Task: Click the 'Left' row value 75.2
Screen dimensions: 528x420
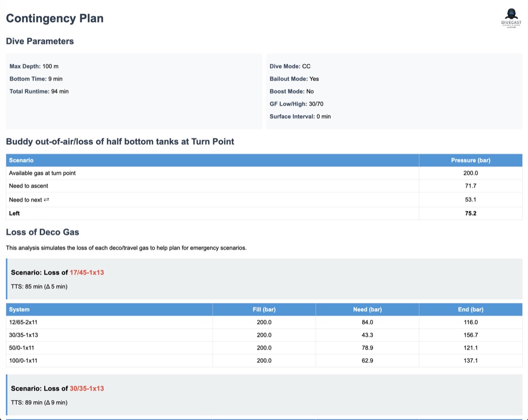Action: [x=470, y=213]
